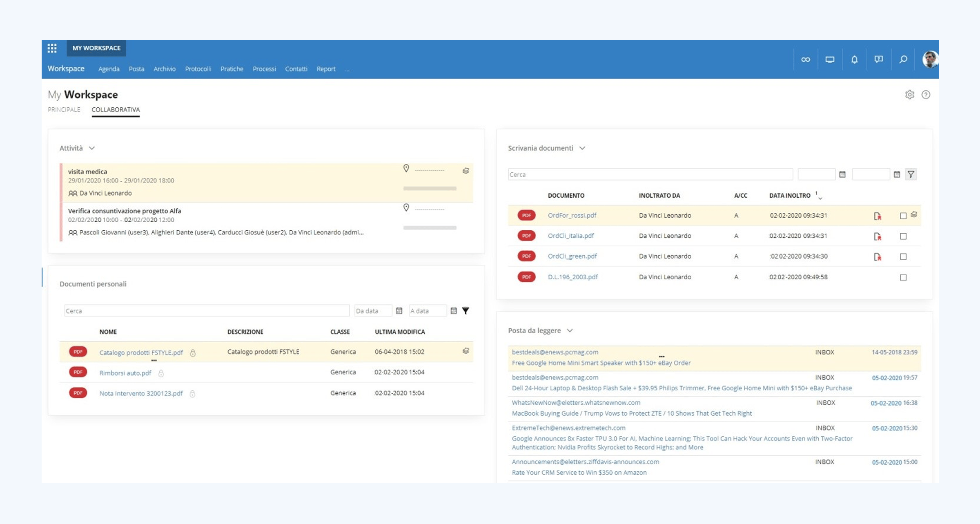The height and width of the screenshot is (524, 980).
Task: Focus Cerca field in Scrivania documenti
Action: click(650, 174)
